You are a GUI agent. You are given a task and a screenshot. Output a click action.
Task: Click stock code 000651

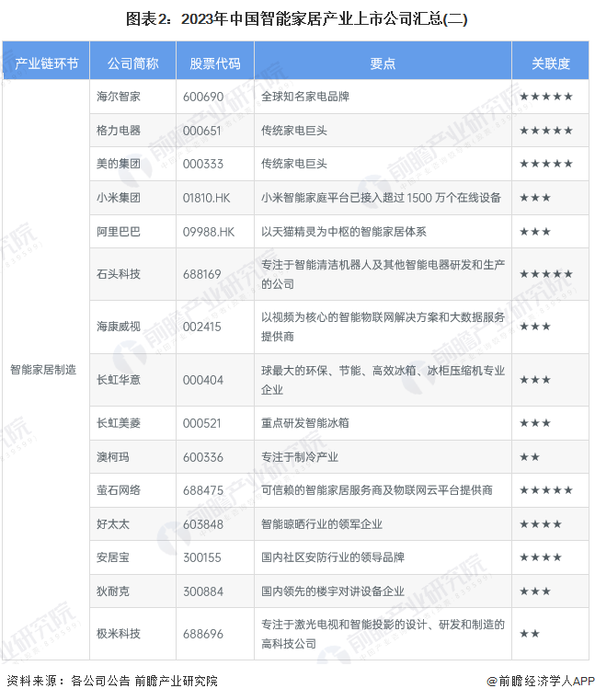click(x=201, y=131)
